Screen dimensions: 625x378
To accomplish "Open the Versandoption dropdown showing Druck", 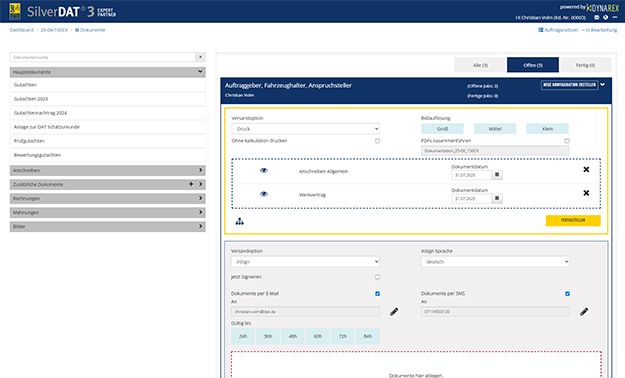I will (305, 129).
